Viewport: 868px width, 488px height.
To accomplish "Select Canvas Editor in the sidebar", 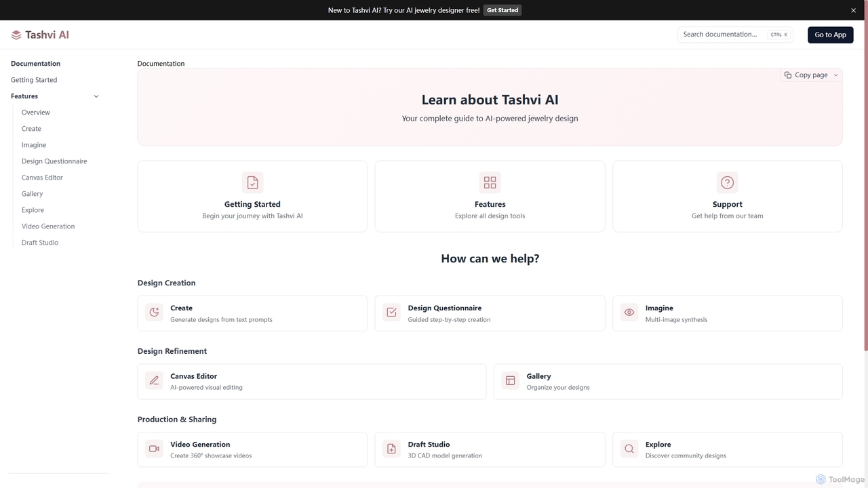I will click(42, 178).
